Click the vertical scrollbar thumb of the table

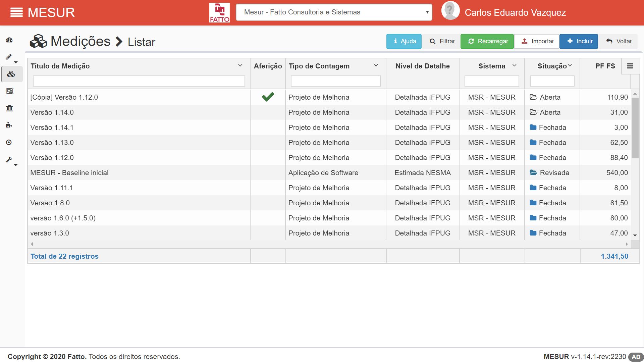635,128
